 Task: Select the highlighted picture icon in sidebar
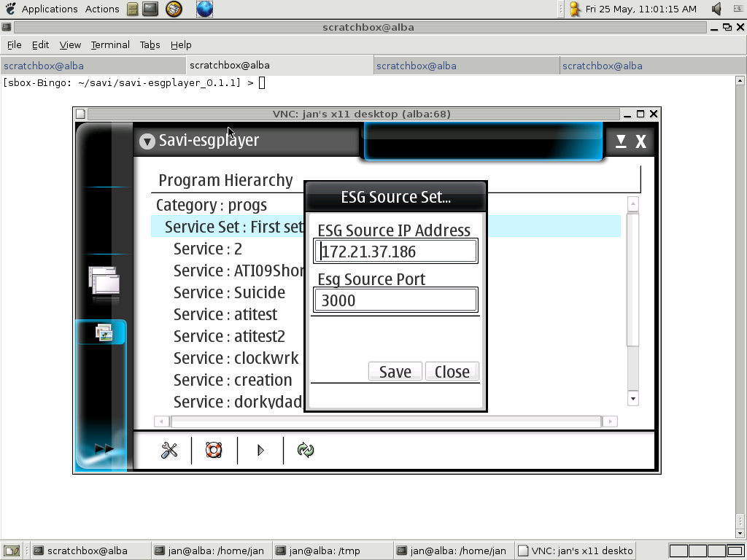[104, 333]
